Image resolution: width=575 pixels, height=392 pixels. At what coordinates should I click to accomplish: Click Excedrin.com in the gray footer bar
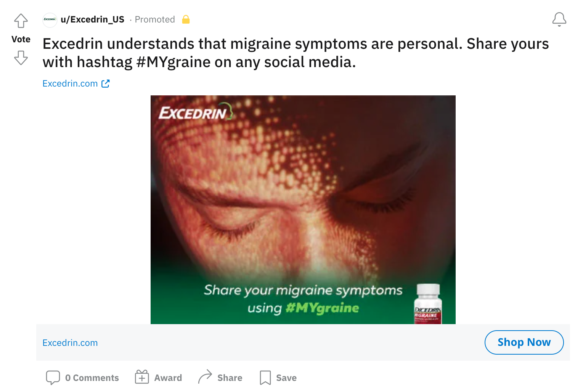pos(70,343)
